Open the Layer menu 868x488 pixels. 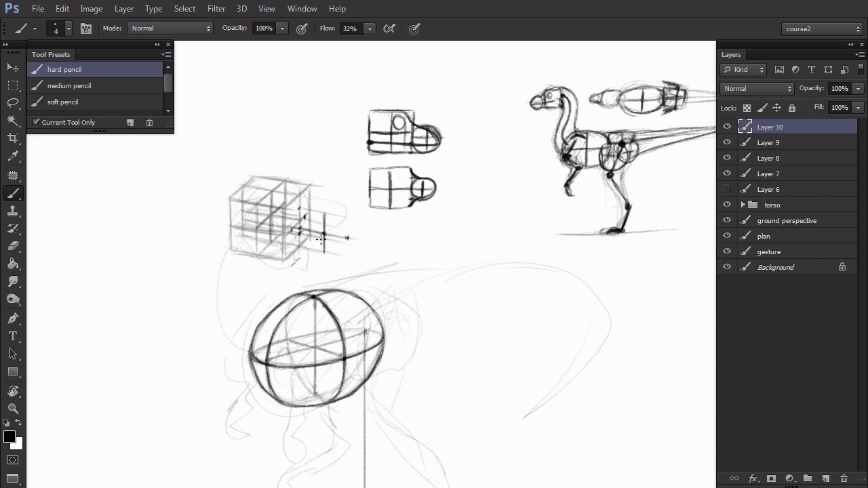point(124,9)
